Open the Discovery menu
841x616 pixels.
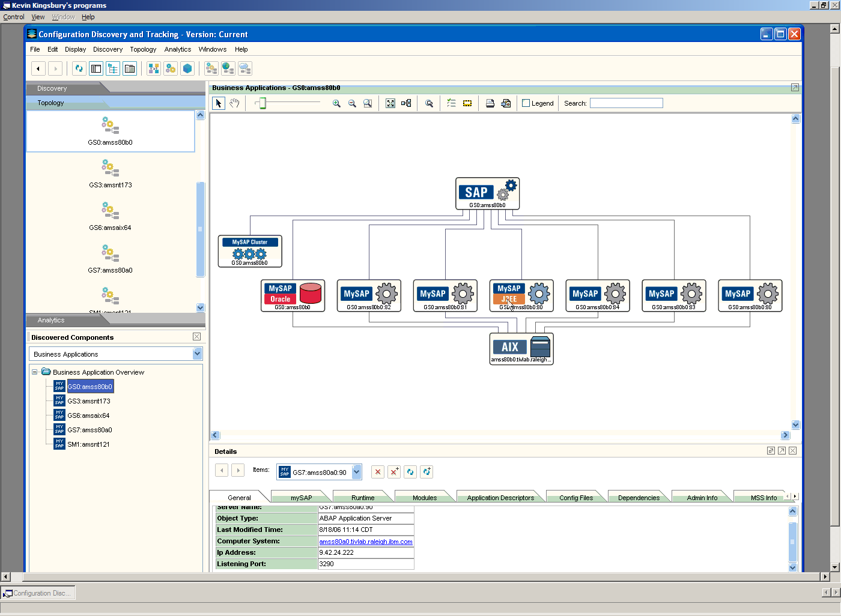pos(108,49)
